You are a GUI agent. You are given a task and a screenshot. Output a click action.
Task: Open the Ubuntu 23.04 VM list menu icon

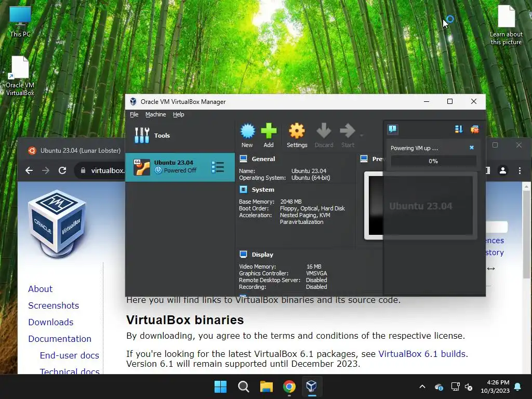[x=218, y=167]
